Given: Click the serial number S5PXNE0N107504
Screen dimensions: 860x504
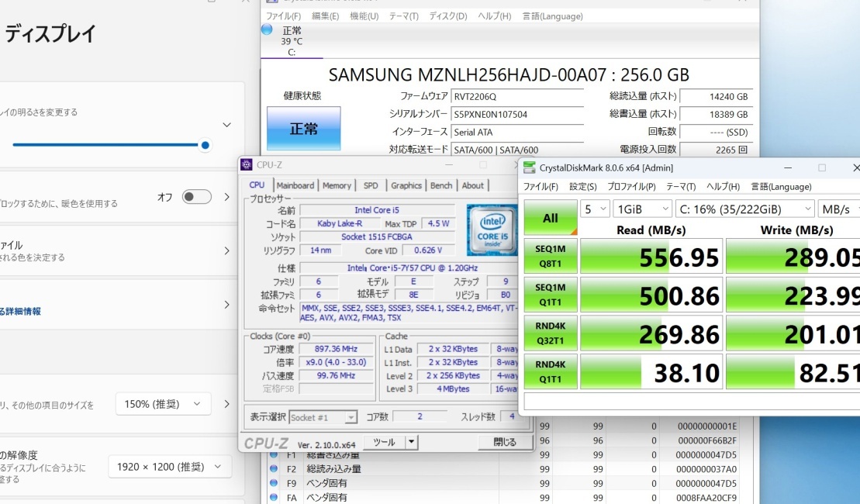Looking at the screenshot, I should click(517, 114).
